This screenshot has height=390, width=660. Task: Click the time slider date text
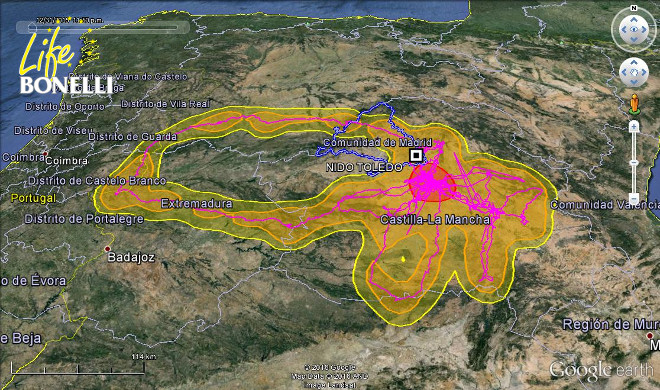70,20
